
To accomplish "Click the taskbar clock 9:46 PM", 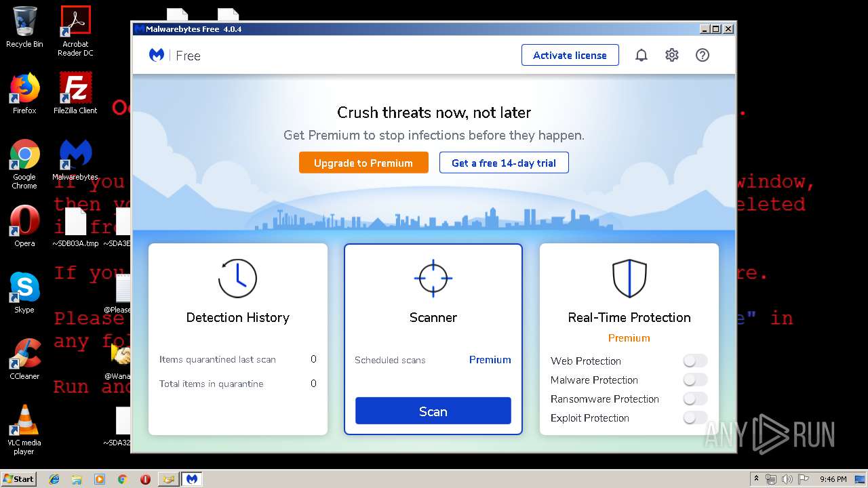I will 833,479.
